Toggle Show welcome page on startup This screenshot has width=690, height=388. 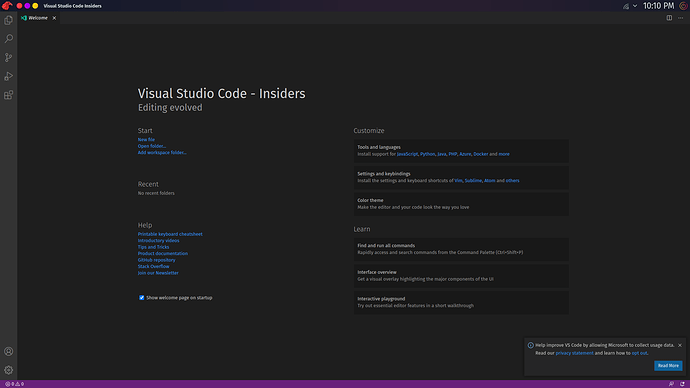coord(142,298)
